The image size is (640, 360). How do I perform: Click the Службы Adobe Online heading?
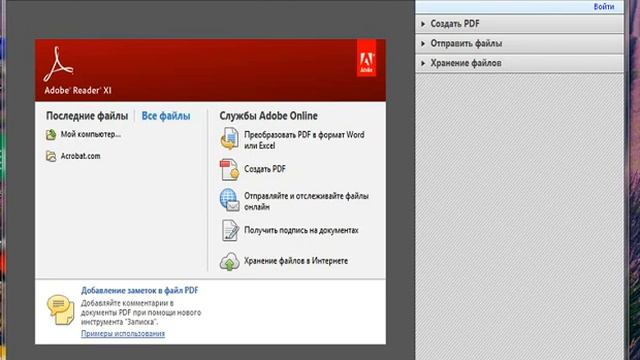(268, 116)
